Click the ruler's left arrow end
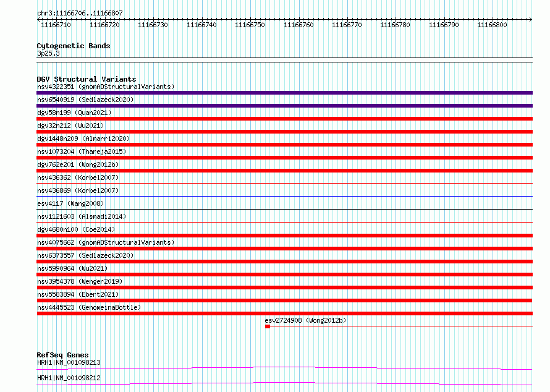 click(38, 19)
